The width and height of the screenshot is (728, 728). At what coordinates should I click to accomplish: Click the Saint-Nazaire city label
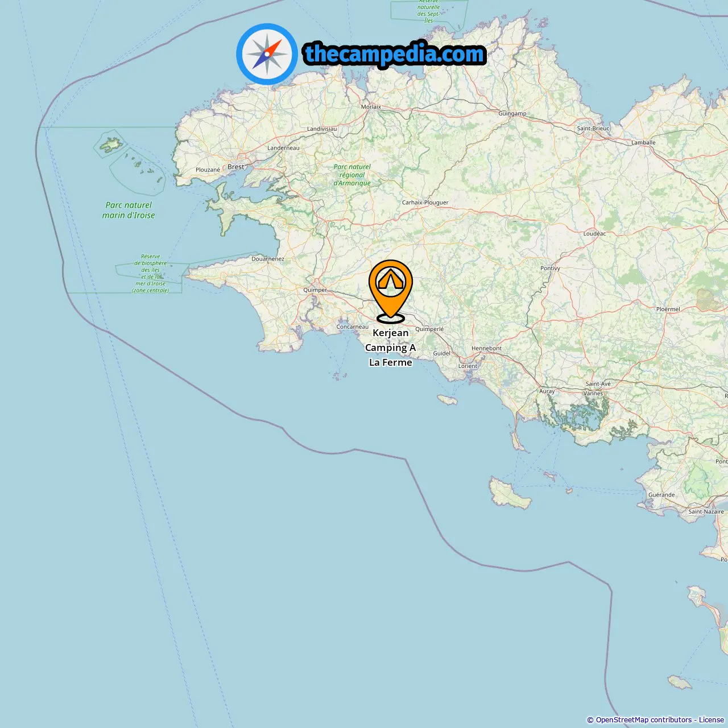click(x=706, y=511)
